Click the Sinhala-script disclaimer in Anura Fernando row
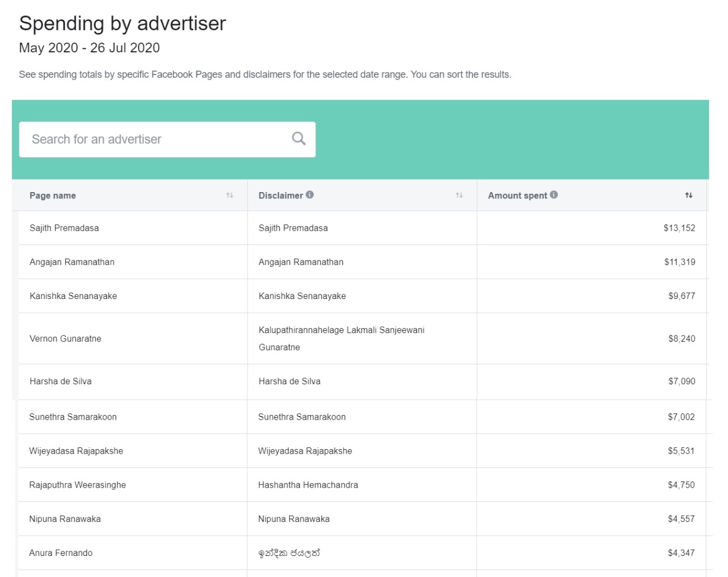The image size is (728, 577). tap(289, 553)
